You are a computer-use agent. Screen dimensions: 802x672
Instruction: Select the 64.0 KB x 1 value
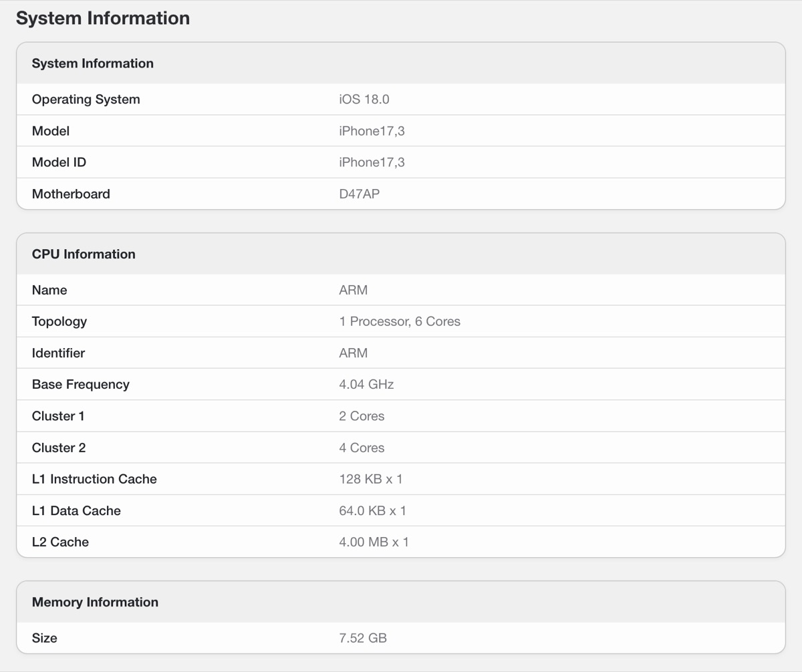pos(372,510)
